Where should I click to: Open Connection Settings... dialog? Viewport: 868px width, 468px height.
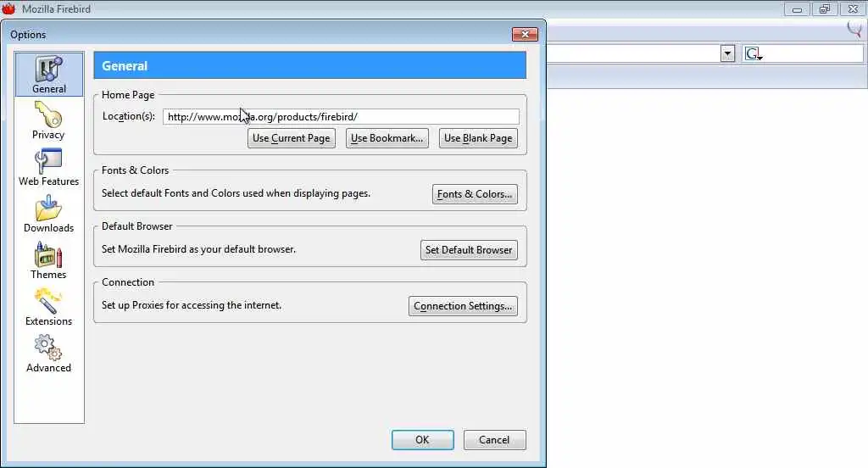(463, 306)
